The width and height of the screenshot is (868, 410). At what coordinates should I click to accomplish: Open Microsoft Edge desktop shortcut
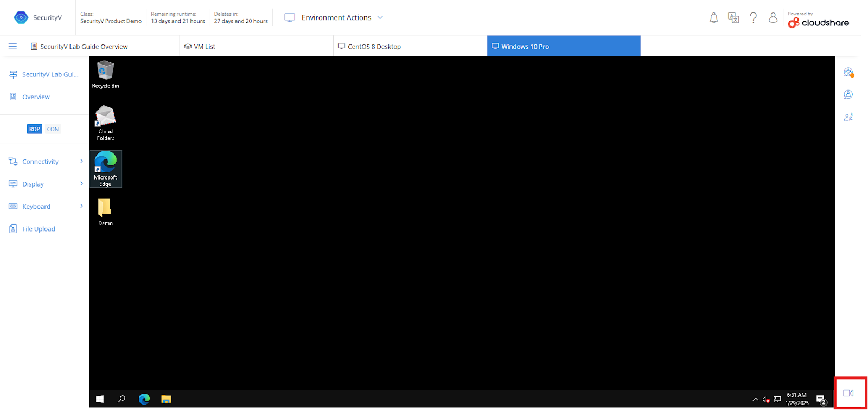(x=105, y=169)
